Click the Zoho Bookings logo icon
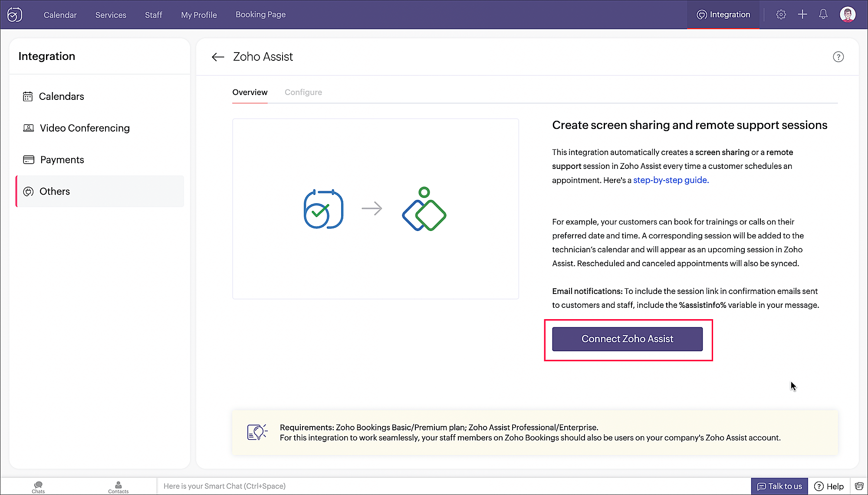Viewport: 868px width, 495px height. [x=14, y=15]
